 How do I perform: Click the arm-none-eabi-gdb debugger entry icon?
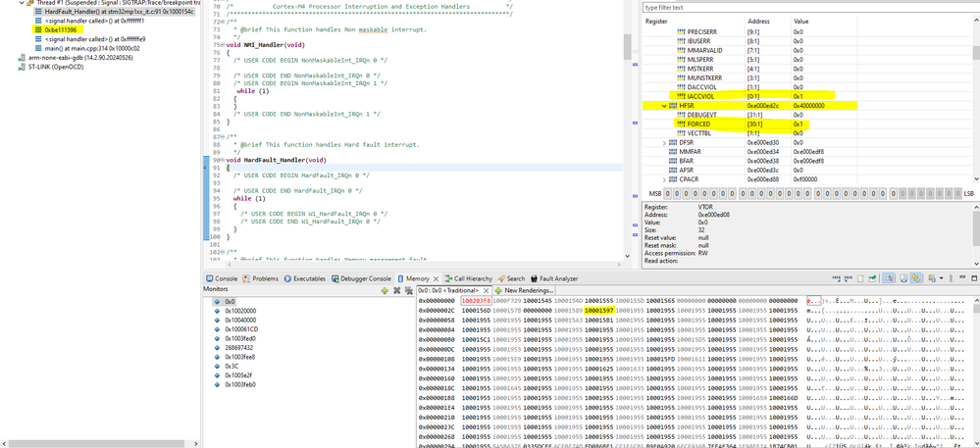pos(21,57)
